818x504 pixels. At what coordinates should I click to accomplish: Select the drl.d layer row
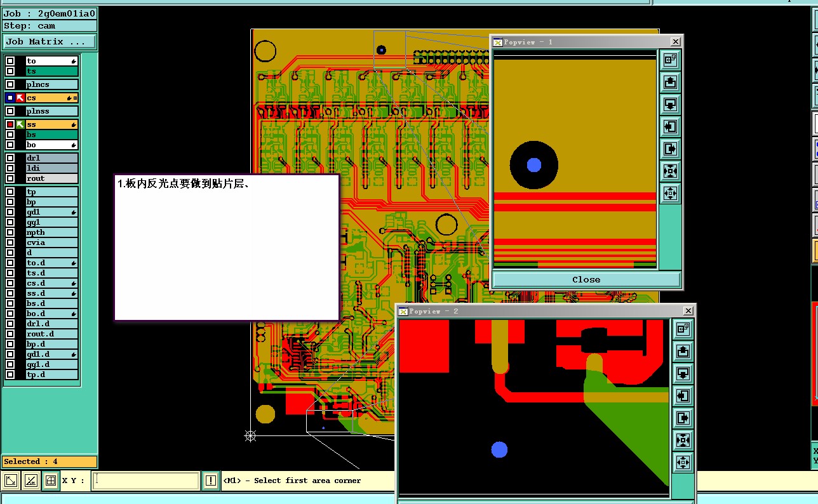click(x=52, y=324)
